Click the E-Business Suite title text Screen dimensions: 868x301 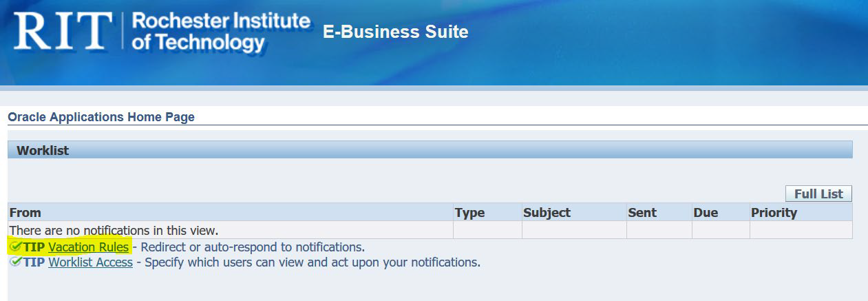point(395,32)
